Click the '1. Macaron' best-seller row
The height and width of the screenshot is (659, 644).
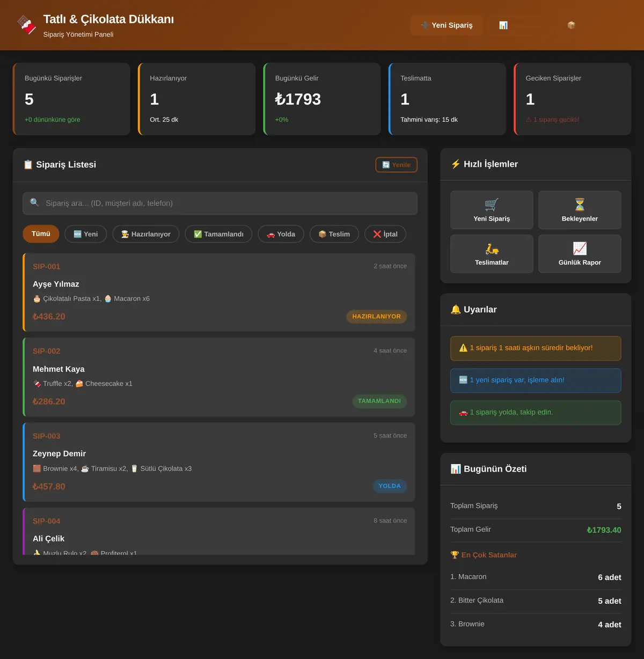(536, 577)
